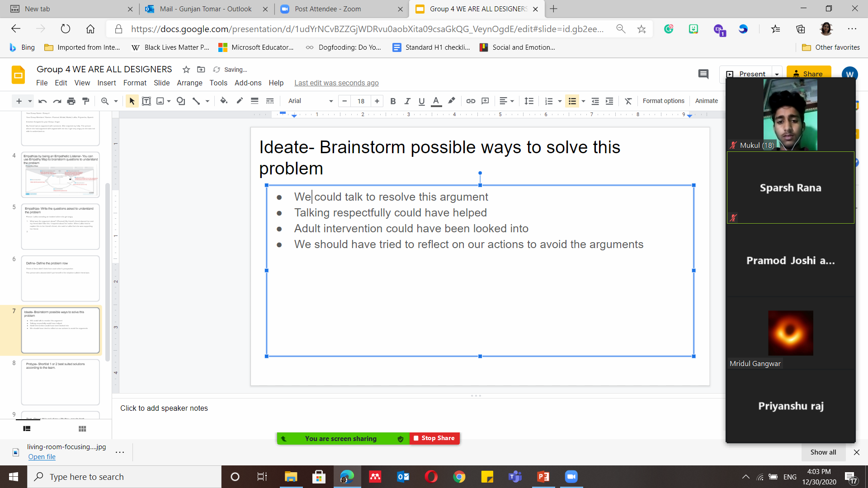Toggle Italic formatting
Image resolution: width=868 pixels, height=488 pixels.
(407, 101)
